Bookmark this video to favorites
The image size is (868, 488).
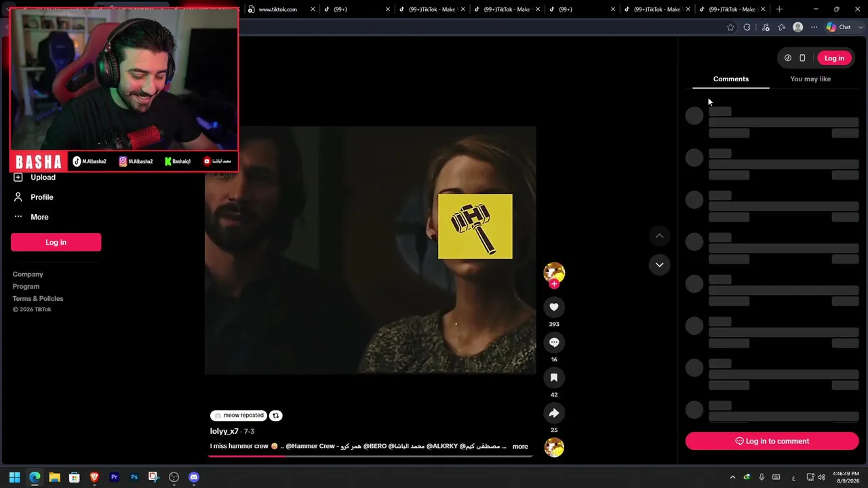coord(554,378)
